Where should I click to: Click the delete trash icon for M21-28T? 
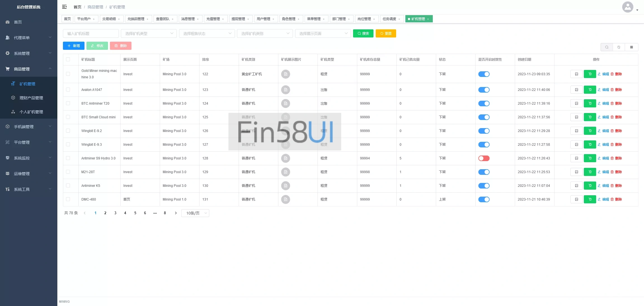pyautogui.click(x=612, y=172)
